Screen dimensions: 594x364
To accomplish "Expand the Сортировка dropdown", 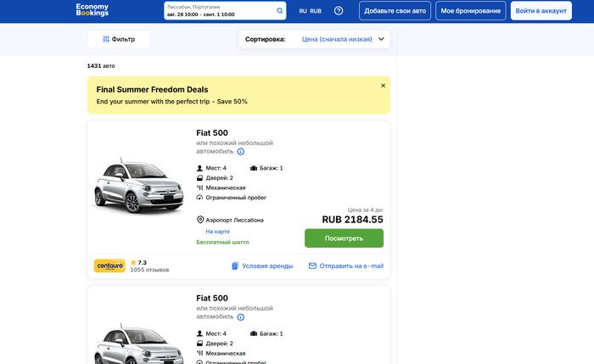I will [315, 39].
